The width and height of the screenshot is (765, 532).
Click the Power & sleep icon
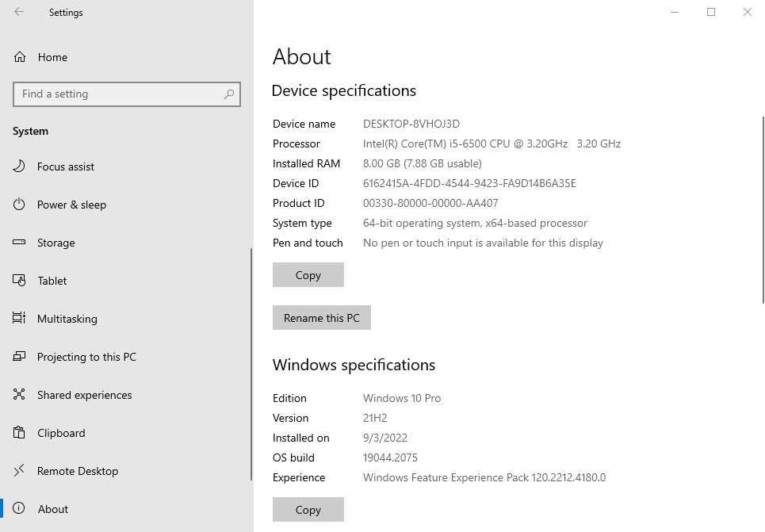click(19, 205)
